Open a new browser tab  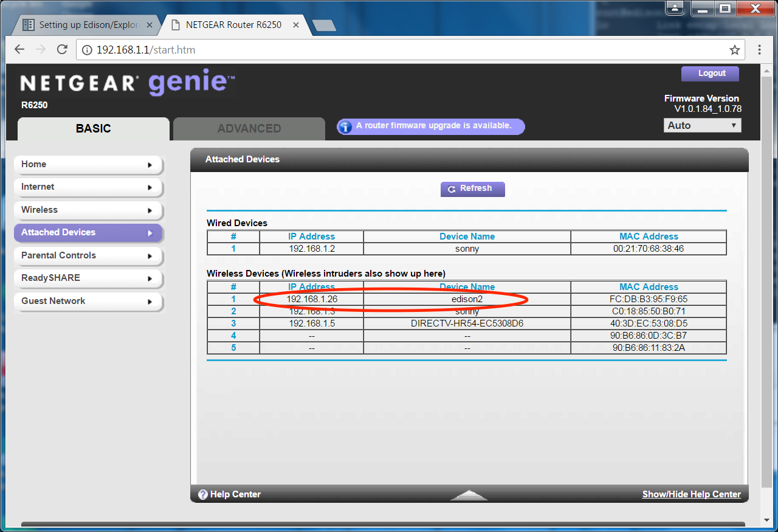(324, 26)
